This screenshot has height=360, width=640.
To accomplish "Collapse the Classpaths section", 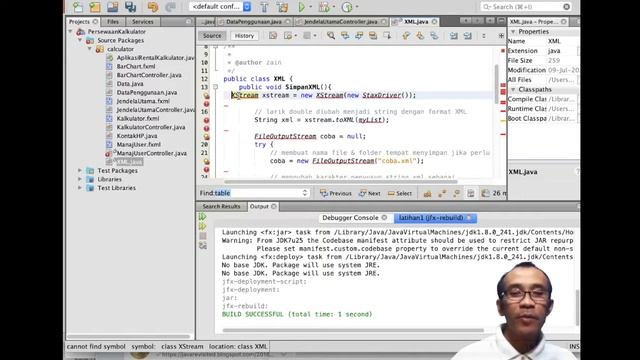I will (513, 89).
